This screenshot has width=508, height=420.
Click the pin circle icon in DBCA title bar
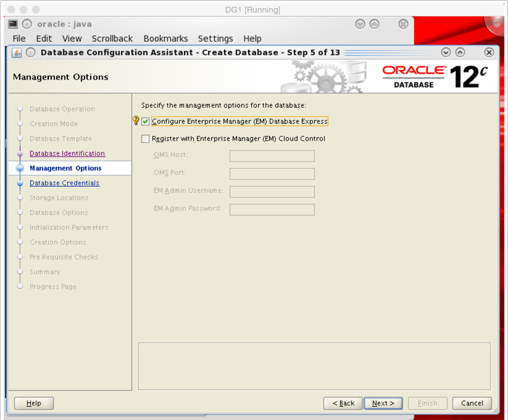point(30,52)
